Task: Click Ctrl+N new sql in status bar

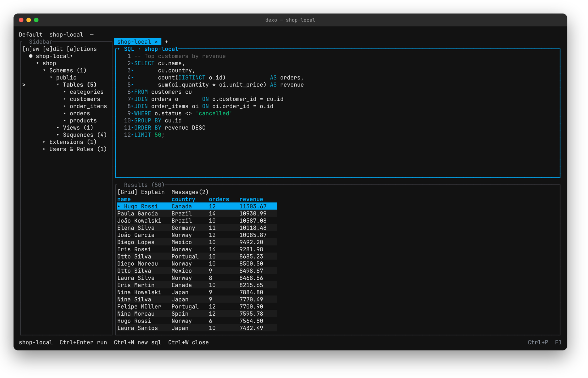Action: [x=138, y=343]
